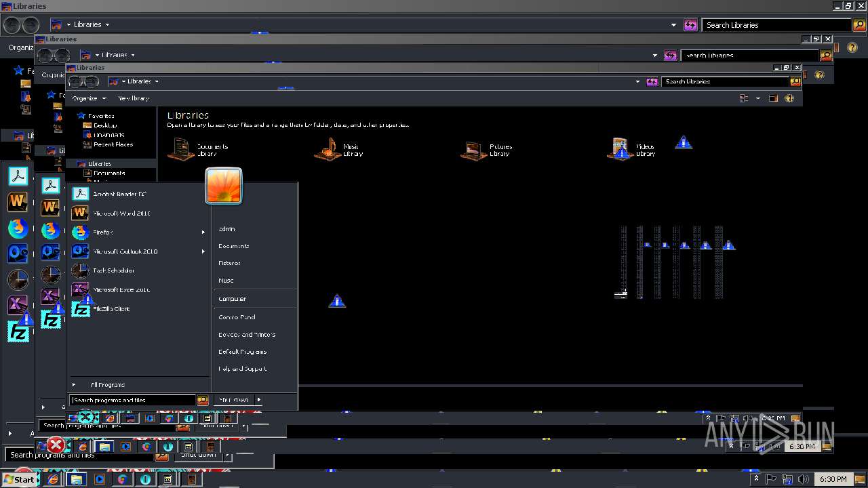Open Videos library in front Libraries window
Viewport: 868px width, 488px height.
click(631, 149)
